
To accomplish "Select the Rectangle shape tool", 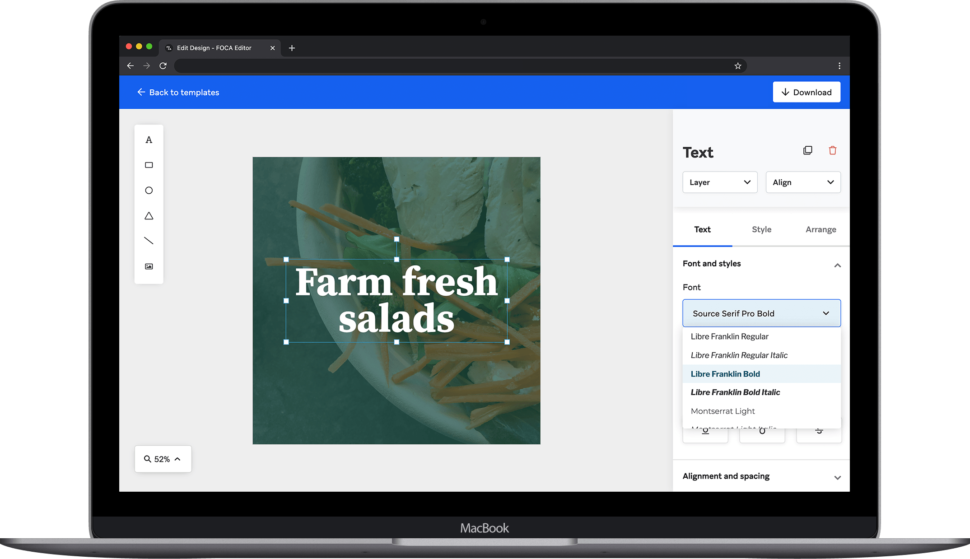I will coord(148,165).
